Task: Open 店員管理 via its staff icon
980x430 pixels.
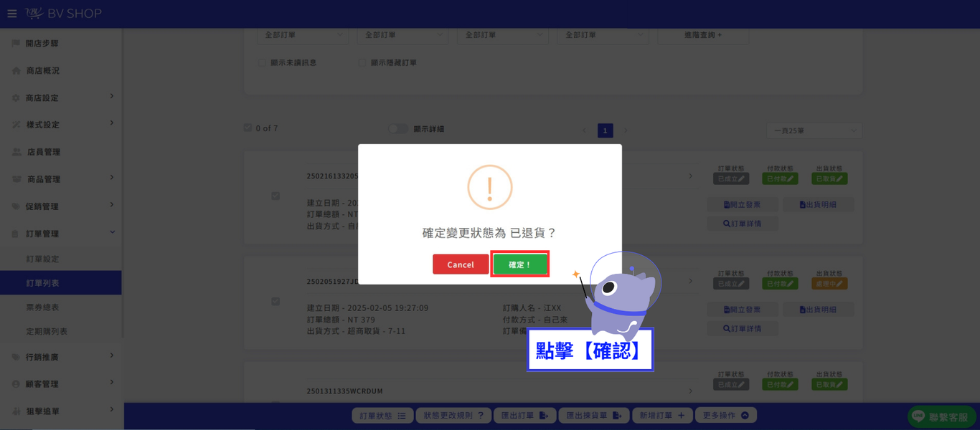Action: click(x=16, y=152)
